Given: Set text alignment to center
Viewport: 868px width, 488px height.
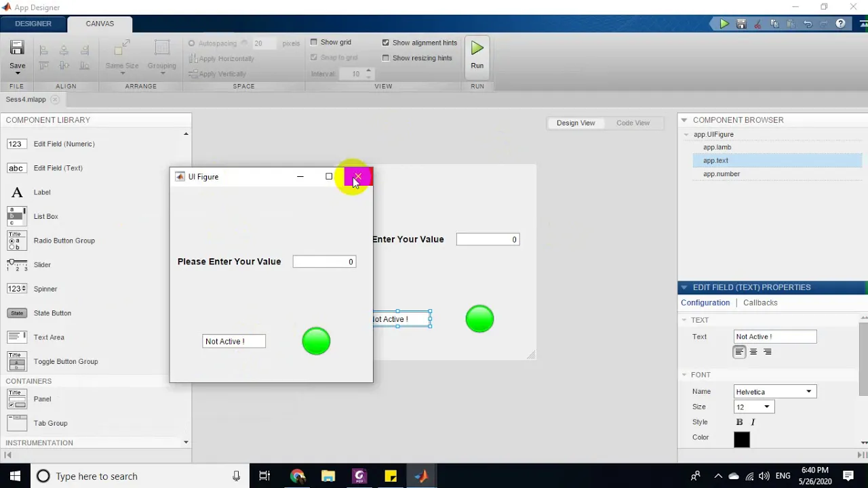Looking at the screenshot, I should 753,352.
